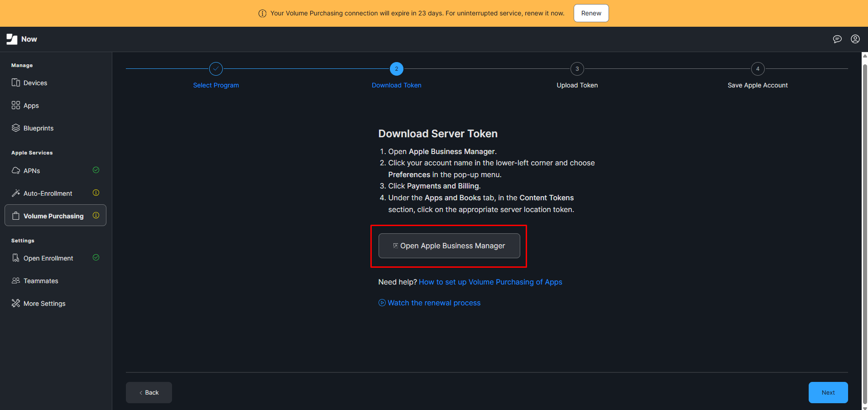Click the green check beside Open Enrollment
This screenshot has width=868, height=410.
click(96, 257)
